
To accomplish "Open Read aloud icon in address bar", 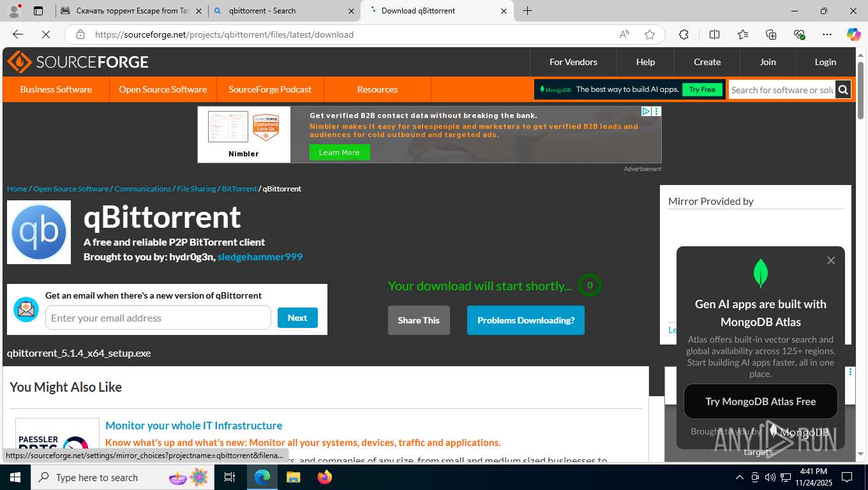I will point(624,34).
